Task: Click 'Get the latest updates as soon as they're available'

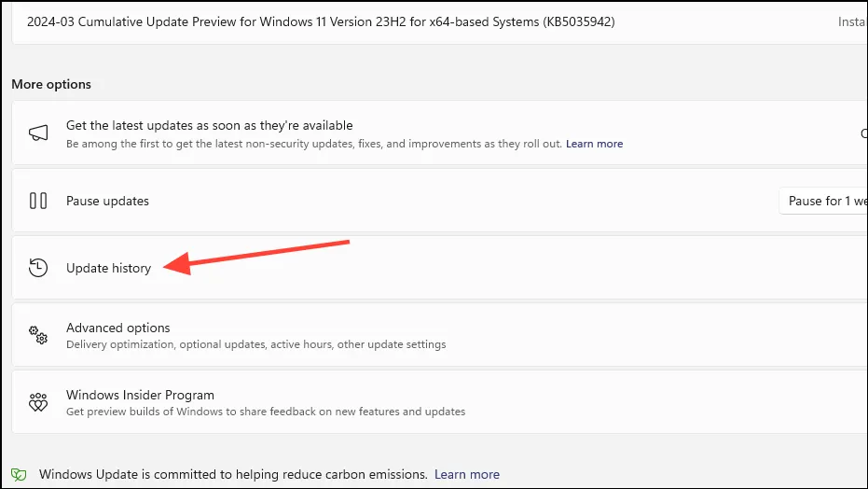Action: 209,126
